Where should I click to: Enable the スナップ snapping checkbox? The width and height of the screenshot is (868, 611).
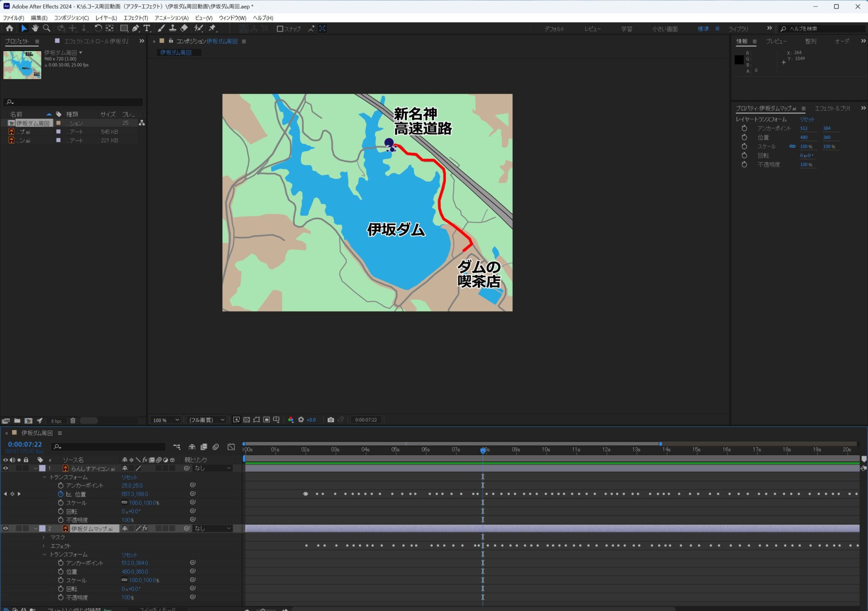point(280,29)
